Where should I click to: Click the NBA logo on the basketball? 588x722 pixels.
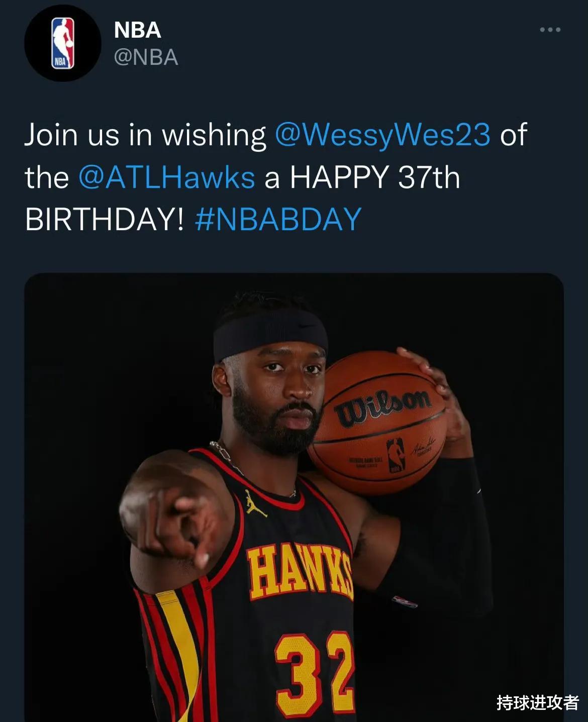point(396,455)
